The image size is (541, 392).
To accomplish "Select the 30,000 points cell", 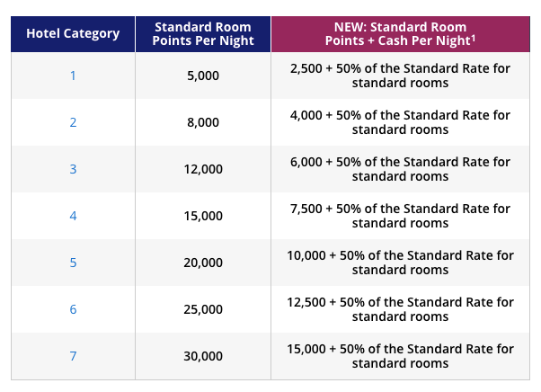I will pos(203,356).
